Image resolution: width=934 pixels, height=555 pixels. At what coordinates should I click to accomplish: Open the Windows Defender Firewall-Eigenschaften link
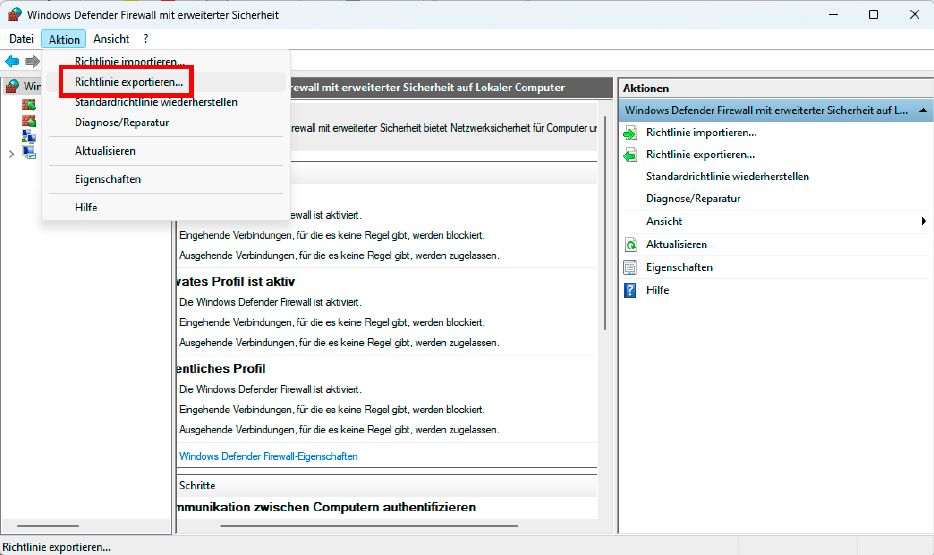[x=268, y=457]
